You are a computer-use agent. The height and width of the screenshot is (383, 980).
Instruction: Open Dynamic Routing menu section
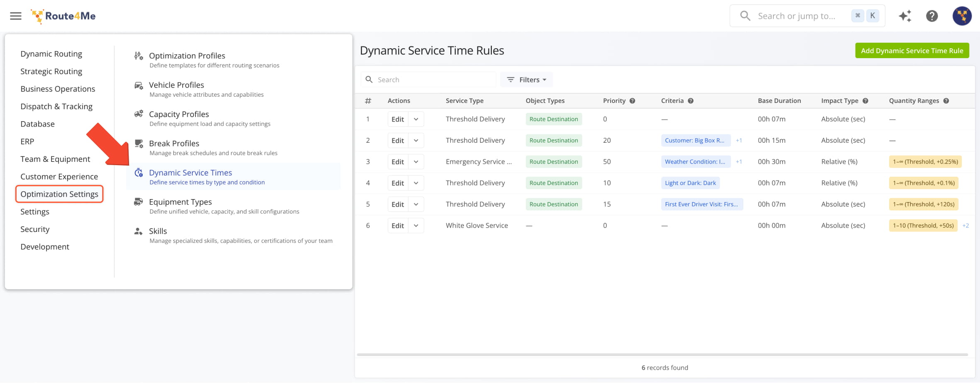pos(51,54)
